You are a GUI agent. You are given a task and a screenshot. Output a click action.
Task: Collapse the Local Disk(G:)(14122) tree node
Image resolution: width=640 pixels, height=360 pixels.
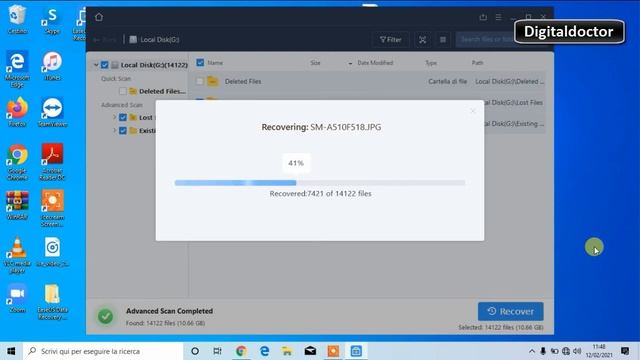(96, 65)
